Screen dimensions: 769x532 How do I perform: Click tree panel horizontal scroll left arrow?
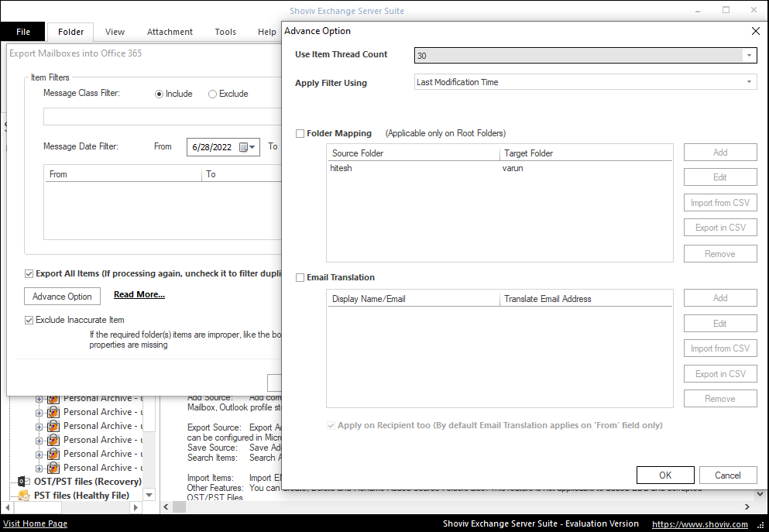6,507
